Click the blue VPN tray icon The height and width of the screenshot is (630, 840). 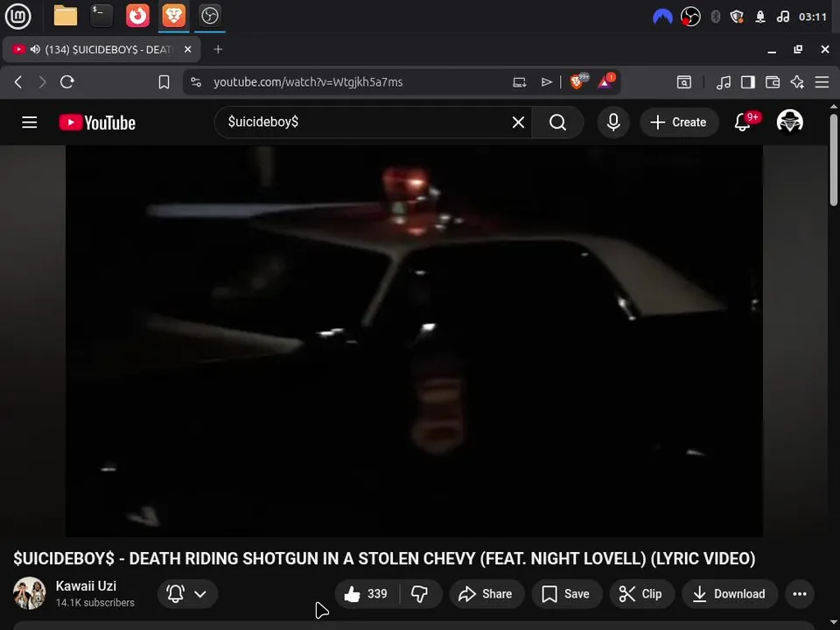[662, 17]
